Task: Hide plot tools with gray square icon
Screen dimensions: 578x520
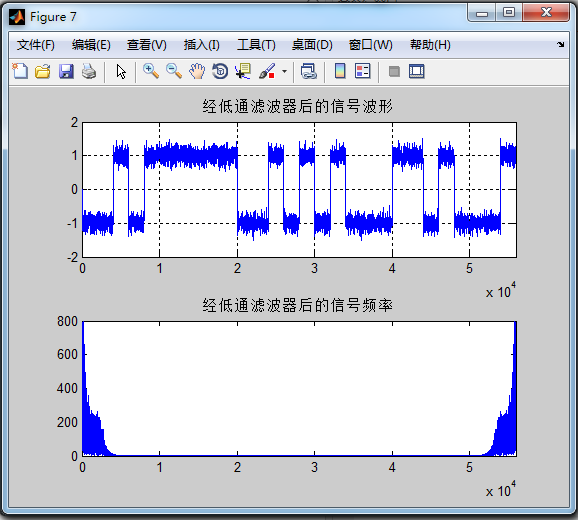Action: pyautogui.click(x=394, y=71)
